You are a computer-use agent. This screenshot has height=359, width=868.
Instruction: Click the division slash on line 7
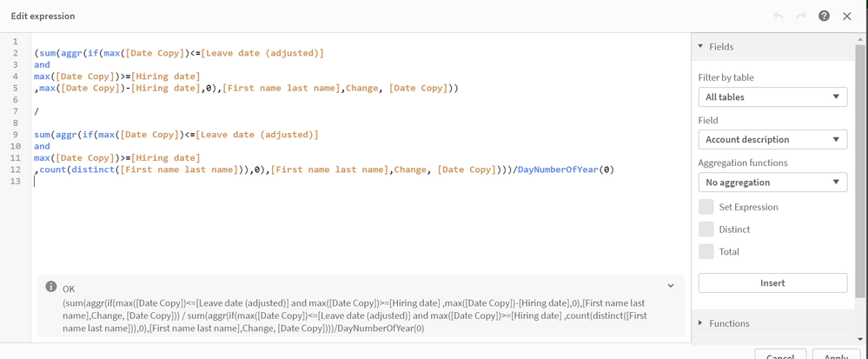coord(36,111)
